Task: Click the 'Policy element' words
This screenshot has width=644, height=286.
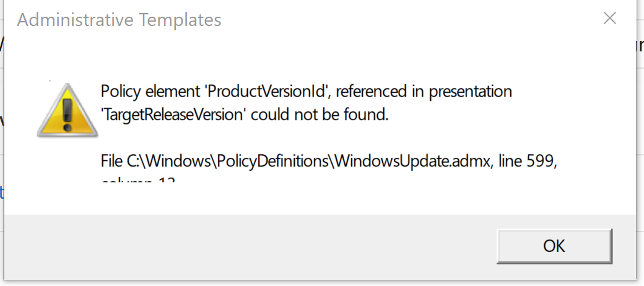Action: point(150,91)
